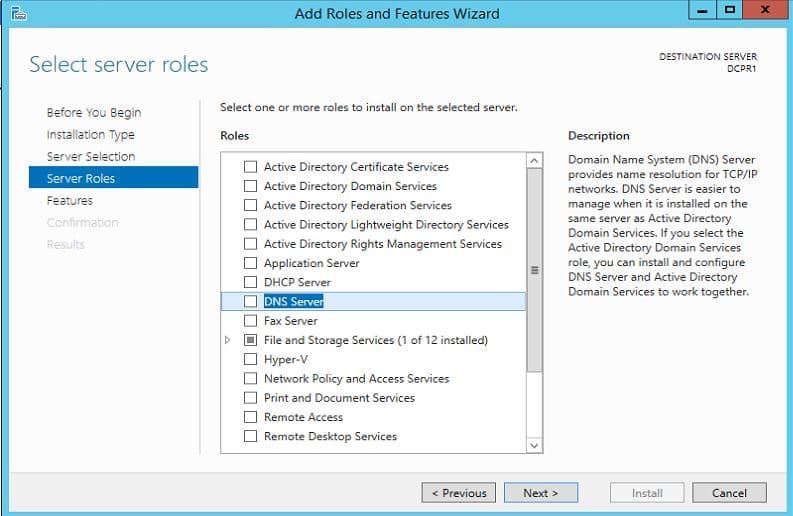Select Network Policy and Access Services label

pyautogui.click(x=357, y=378)
